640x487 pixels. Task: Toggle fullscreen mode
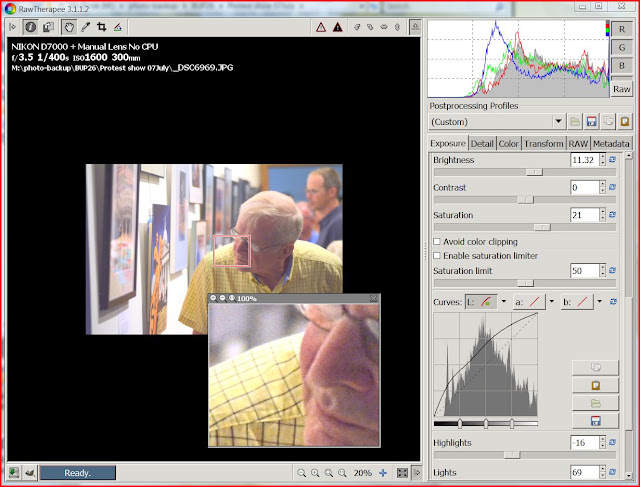pyautogui.click(x=402, y=473)
